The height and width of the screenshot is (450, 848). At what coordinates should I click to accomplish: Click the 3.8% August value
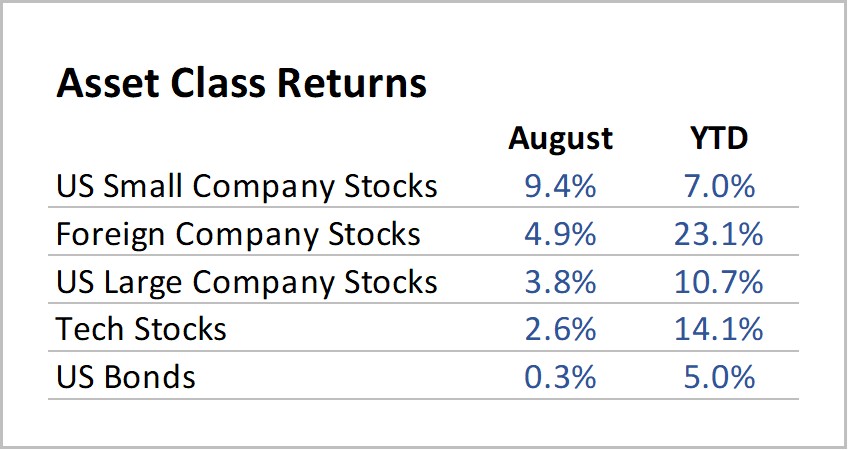(560, 283)
